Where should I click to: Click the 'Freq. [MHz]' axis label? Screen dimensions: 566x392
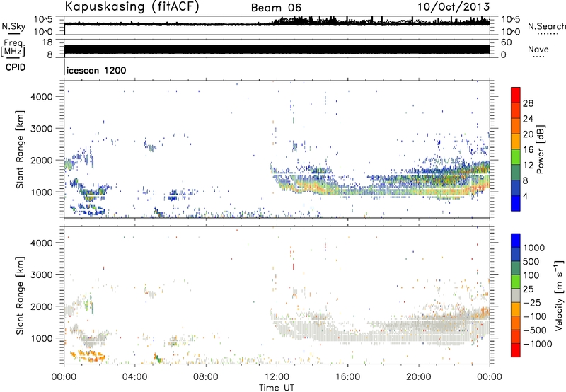13,47
